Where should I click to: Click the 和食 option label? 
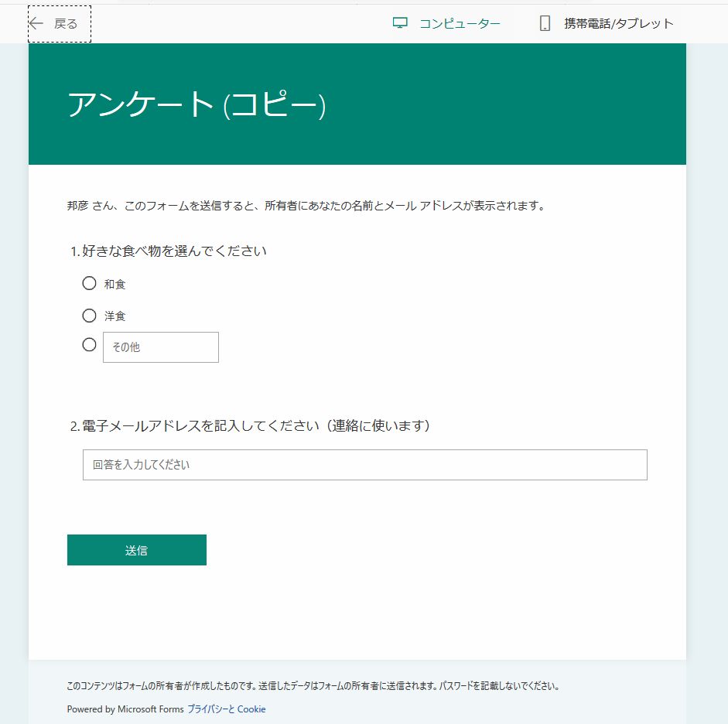coord(114,284)
